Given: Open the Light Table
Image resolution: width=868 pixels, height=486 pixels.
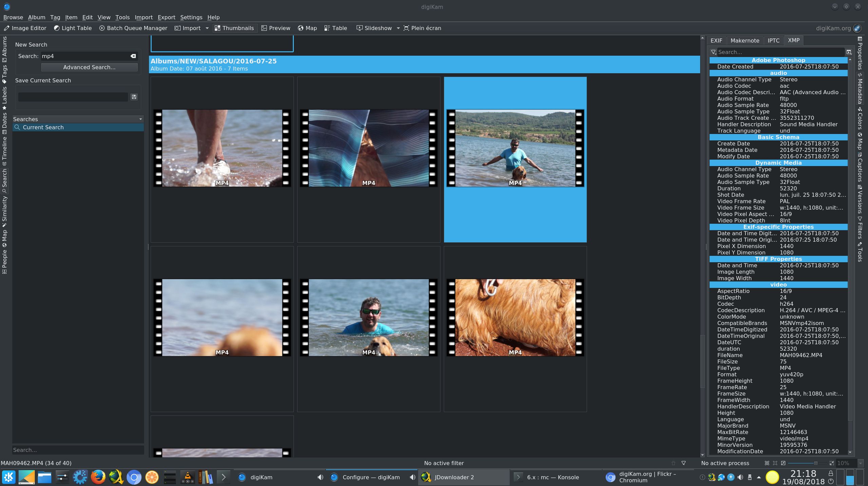Looking at the screenshot, I should pyautogui.click(x=73, y=28).
